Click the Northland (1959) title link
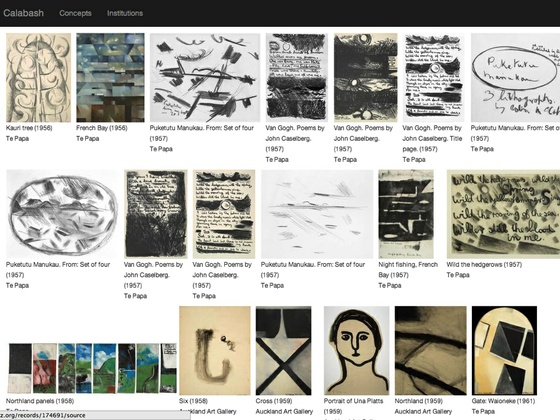This screenshot has width=560, height=420. click(x=419, y=401)
